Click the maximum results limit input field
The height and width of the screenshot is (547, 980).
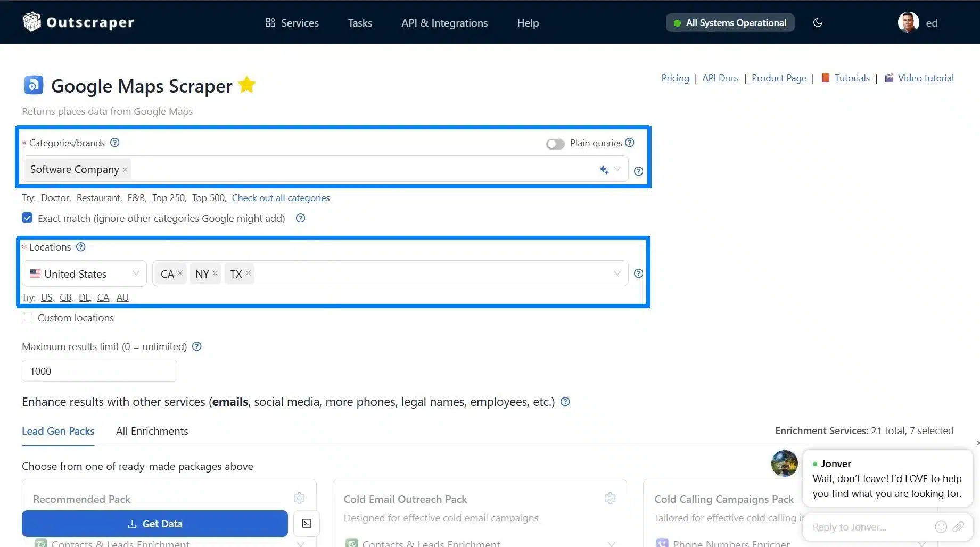pyautogui.click(x=99, y=371)
